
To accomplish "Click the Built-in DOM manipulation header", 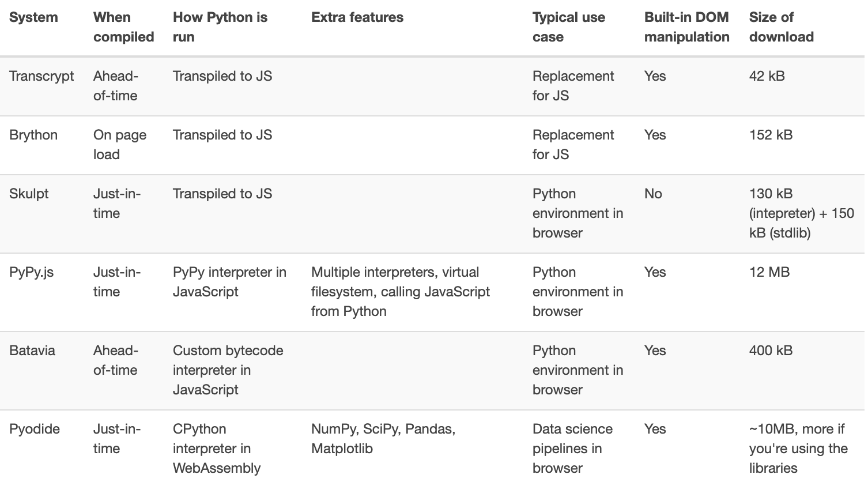I will point(686,27).
